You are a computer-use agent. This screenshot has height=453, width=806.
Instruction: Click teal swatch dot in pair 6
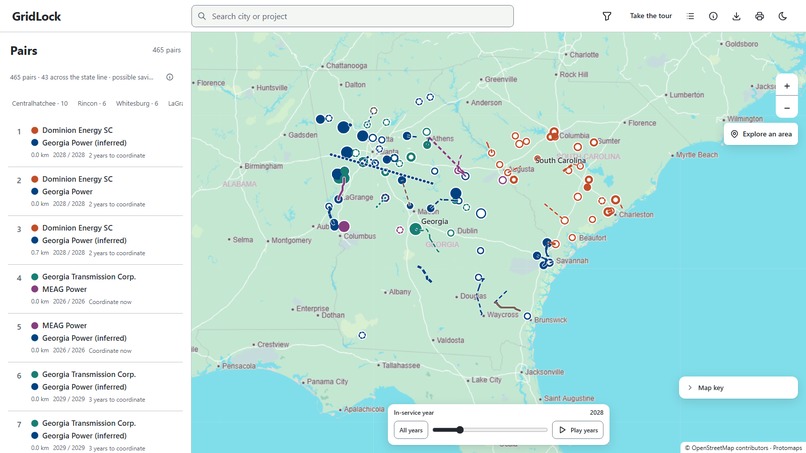click(x=34, y=374)
